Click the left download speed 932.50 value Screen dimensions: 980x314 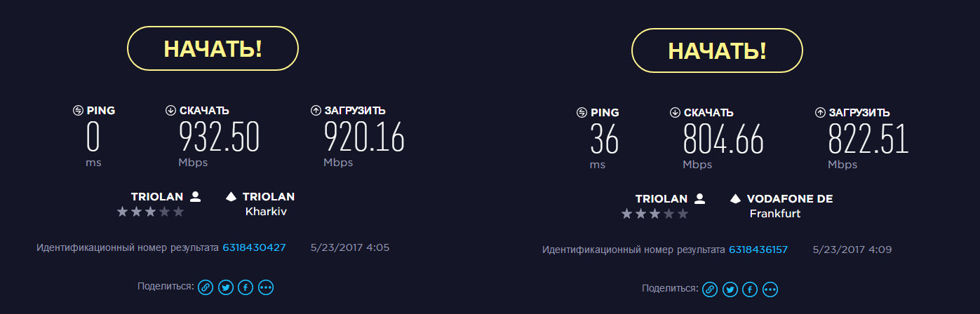(x=219, y=137)
